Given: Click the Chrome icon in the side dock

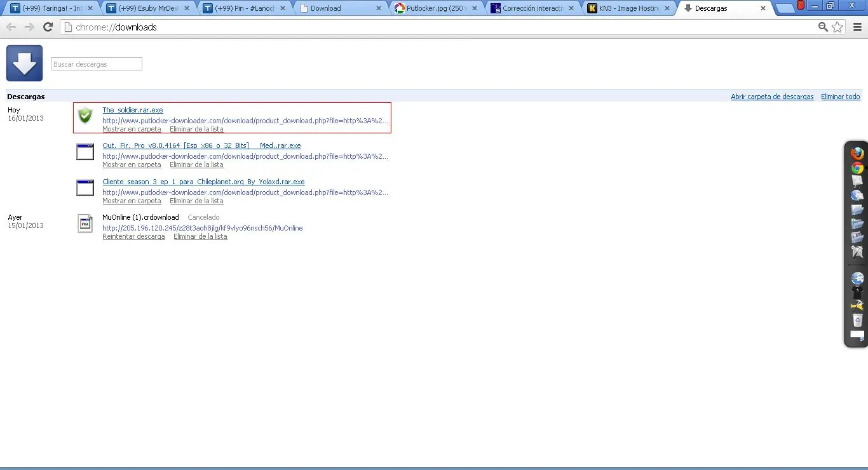Looking at the screenshot, I should coord(857,168).
